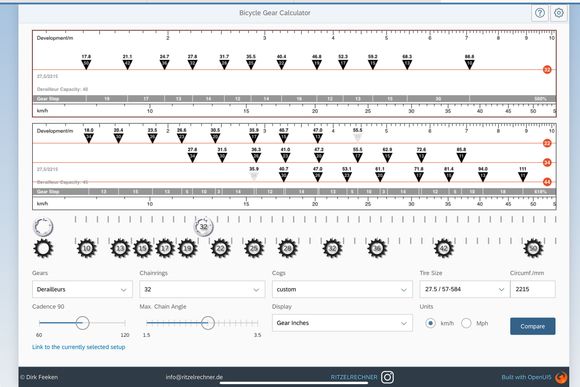Open the Chainrings dropdown showing 32
Screen dimensions: 580x387
[x=202, y=289]
